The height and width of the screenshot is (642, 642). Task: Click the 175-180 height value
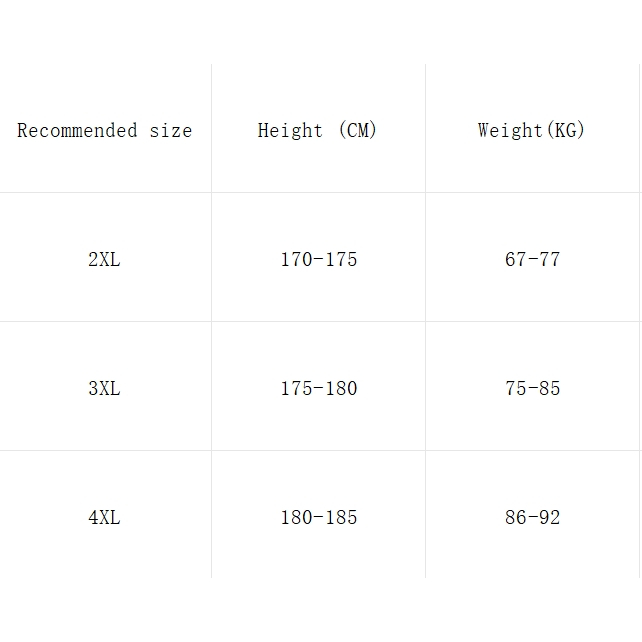click(x=318, y=389)
